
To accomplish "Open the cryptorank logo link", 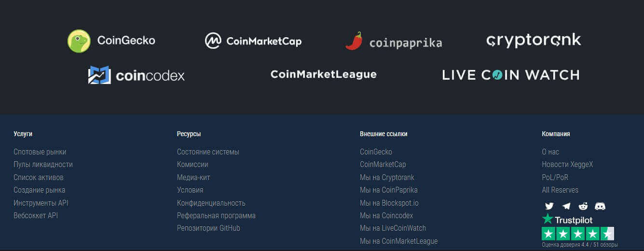I will pos(534,41).
